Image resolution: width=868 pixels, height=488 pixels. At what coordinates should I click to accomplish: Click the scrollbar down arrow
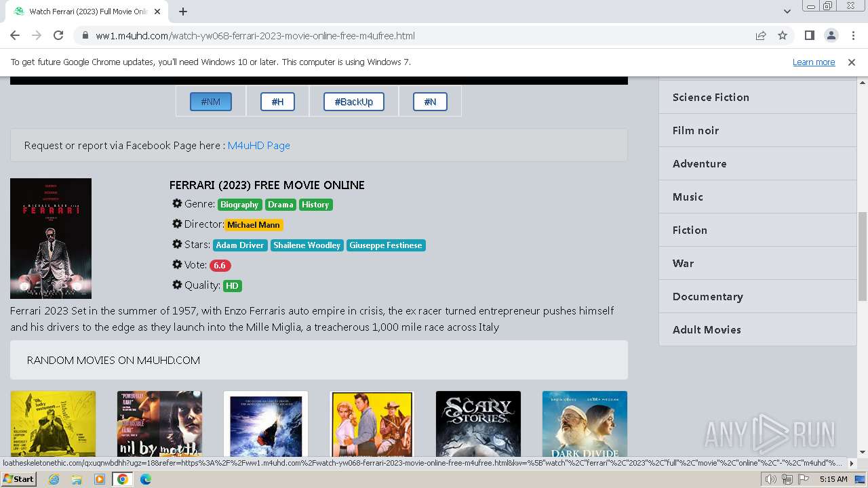[863, 452]
